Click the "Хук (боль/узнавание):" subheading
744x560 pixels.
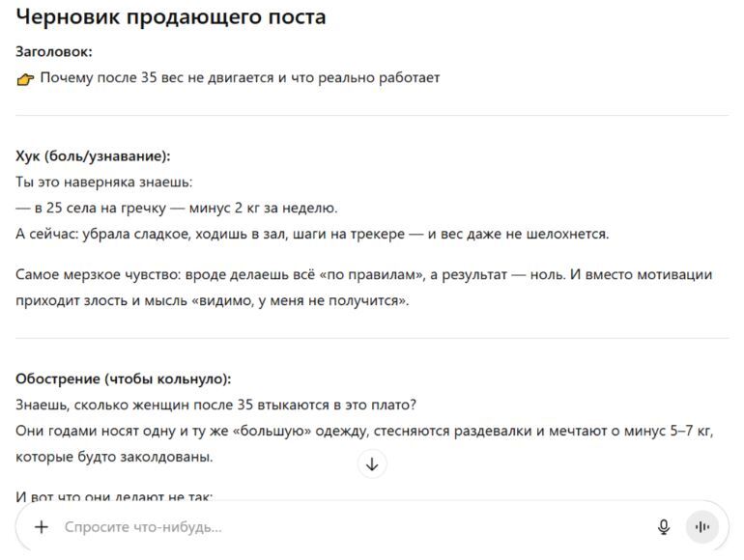(93, 156)
